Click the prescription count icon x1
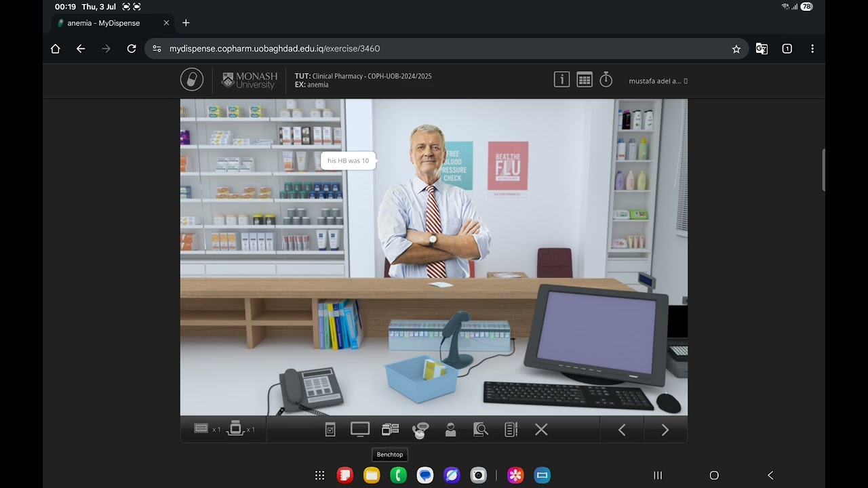The height and width of the screenshot is (488, 868). [x=207, y=428]
